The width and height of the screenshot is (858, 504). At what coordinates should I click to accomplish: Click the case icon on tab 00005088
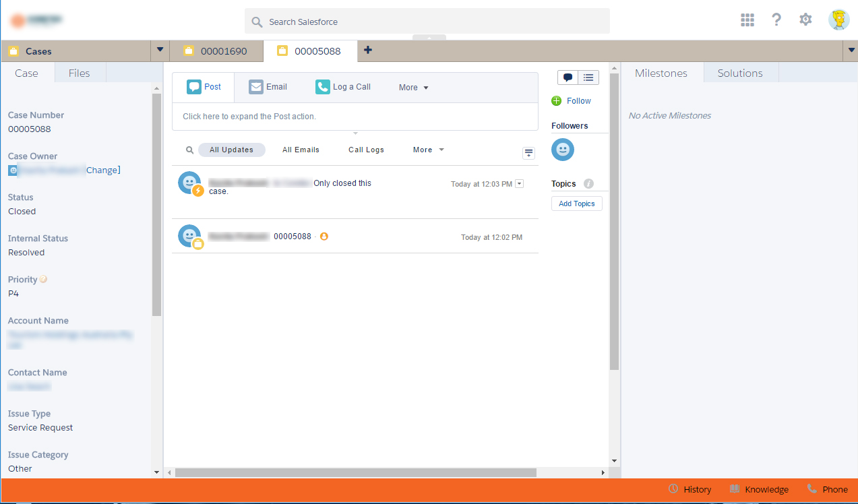coord(282,51)
